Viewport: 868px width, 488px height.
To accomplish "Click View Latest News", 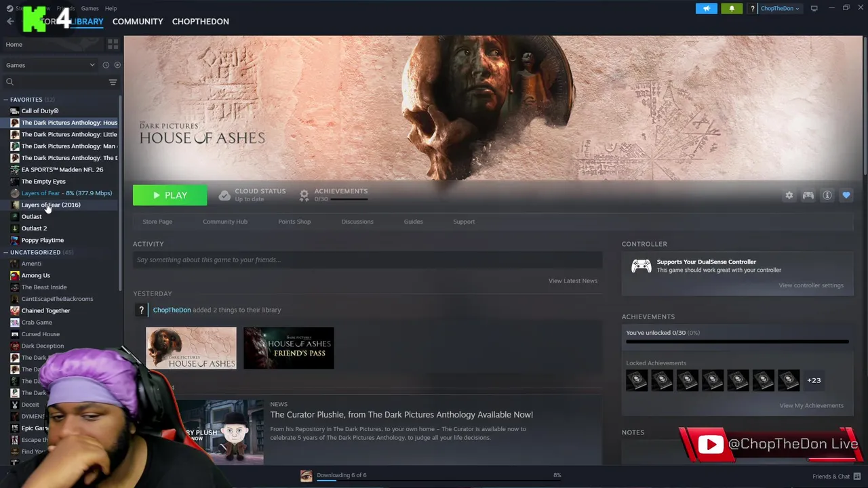I will (x=573, y=281).
